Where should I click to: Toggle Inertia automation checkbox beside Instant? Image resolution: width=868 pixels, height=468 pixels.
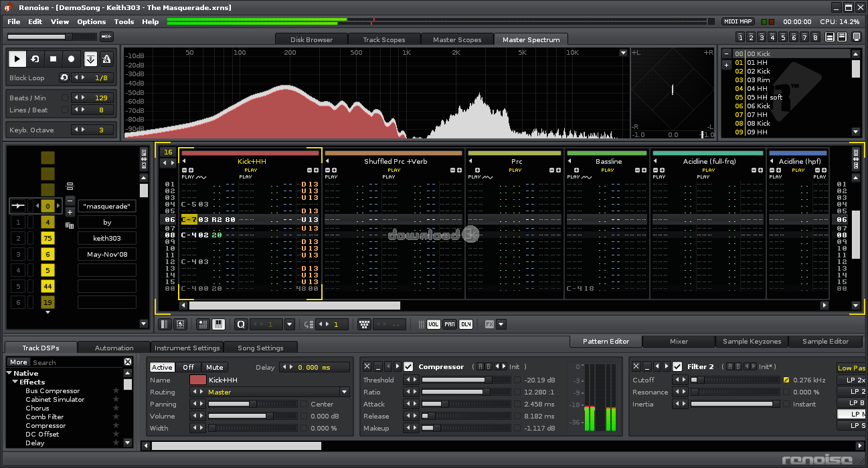786,404
